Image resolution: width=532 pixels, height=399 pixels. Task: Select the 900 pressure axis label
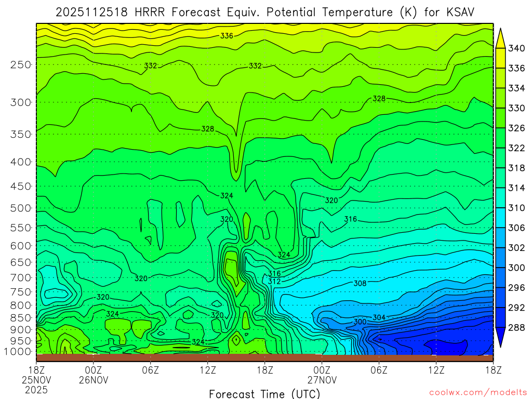(21, 329)
